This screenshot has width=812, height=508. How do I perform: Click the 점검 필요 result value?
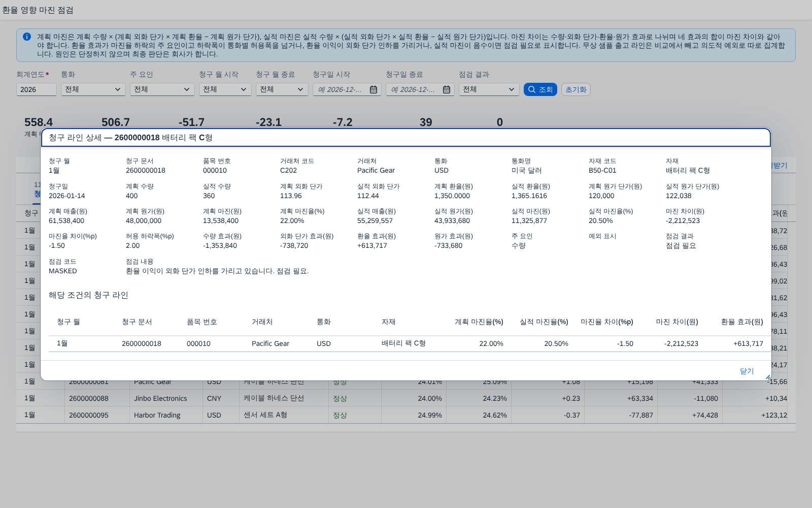pyautogui.click(x=681, y=246)
